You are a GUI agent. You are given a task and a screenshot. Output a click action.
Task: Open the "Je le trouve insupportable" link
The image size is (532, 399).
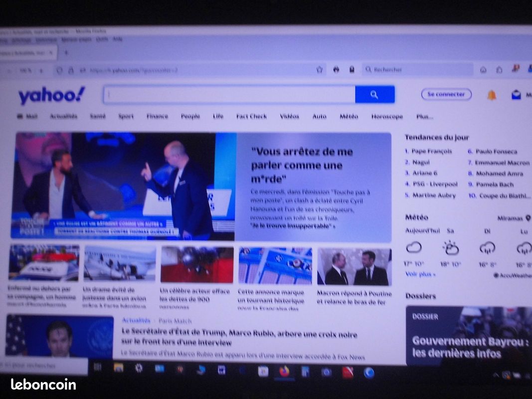(x=293, y=226)
